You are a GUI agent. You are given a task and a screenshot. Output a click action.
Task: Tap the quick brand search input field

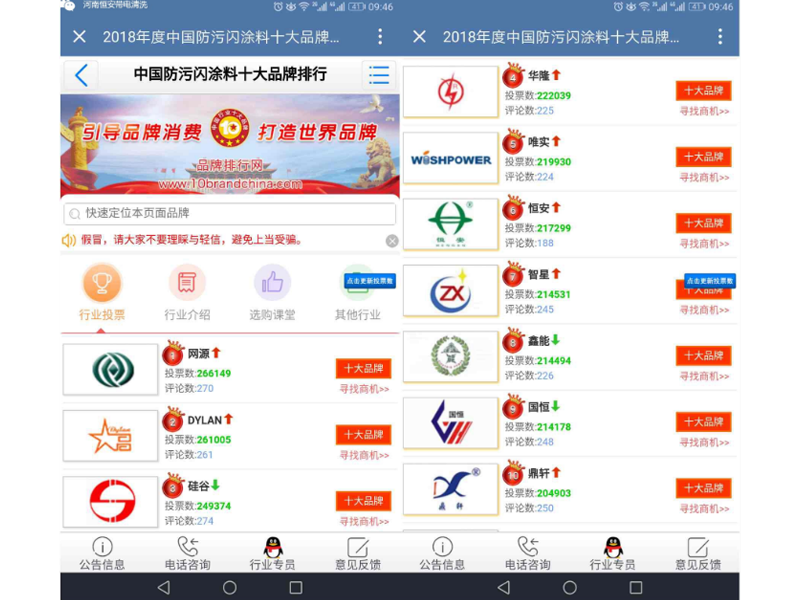228,213
